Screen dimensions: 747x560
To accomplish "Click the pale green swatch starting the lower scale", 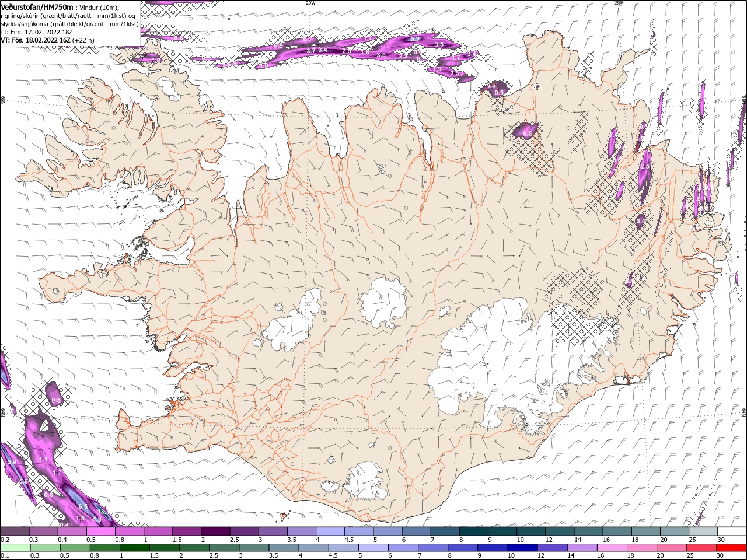I will (x=15, y=548).
